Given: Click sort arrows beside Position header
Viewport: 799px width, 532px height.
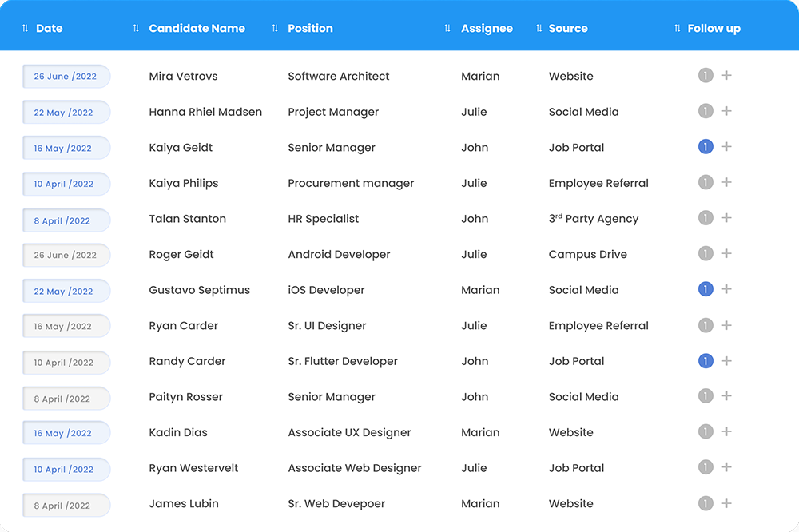Looking at the screenshot, I should pos(275,29).
